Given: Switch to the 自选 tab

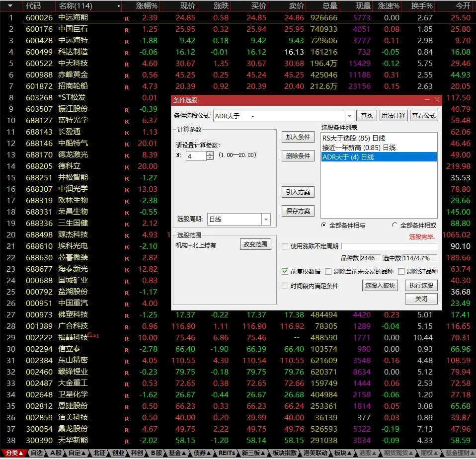Looking at the screenshot, I should 37,453.
